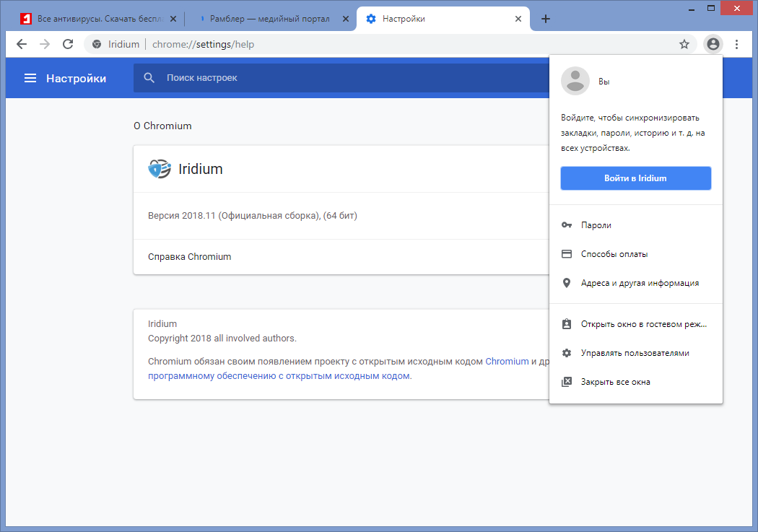
Task: Click the close-windows icon beside Закрыть все окна
Action: coord(567,382)
